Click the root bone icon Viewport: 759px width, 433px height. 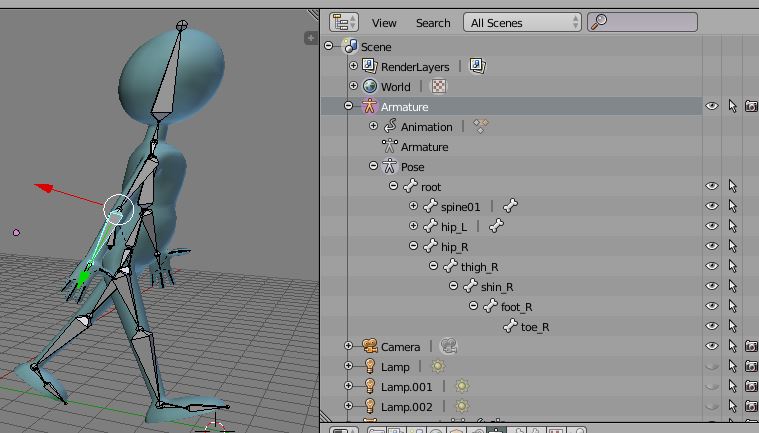tap(410, 186)
